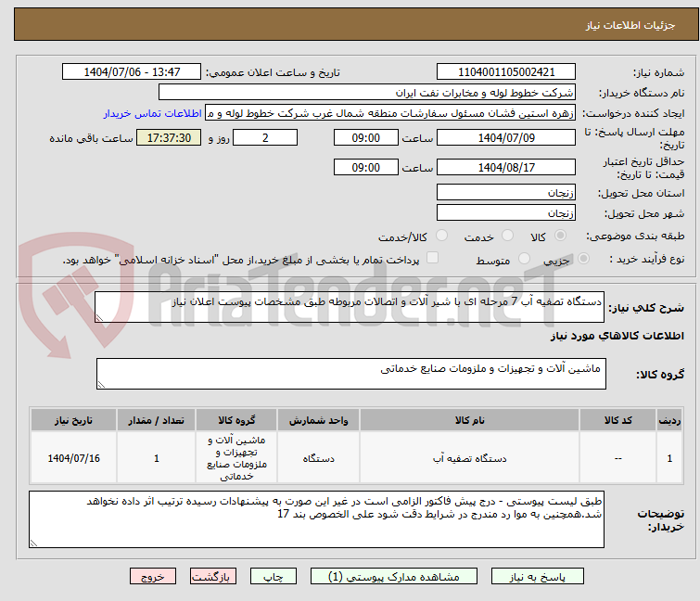Click the 'شهر محل تحویل' field

pyautogui.click(x=505, y=212)
